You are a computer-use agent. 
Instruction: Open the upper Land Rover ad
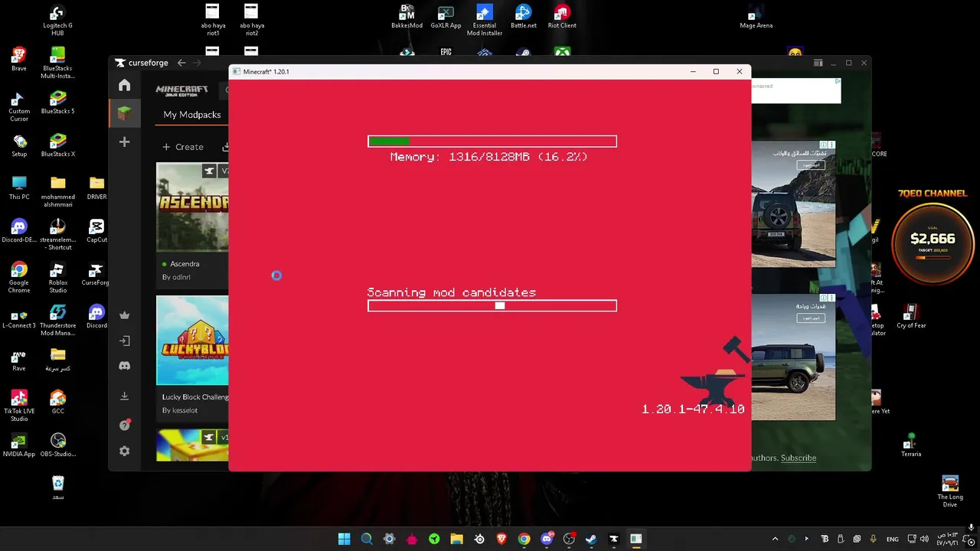coord(793,204)
